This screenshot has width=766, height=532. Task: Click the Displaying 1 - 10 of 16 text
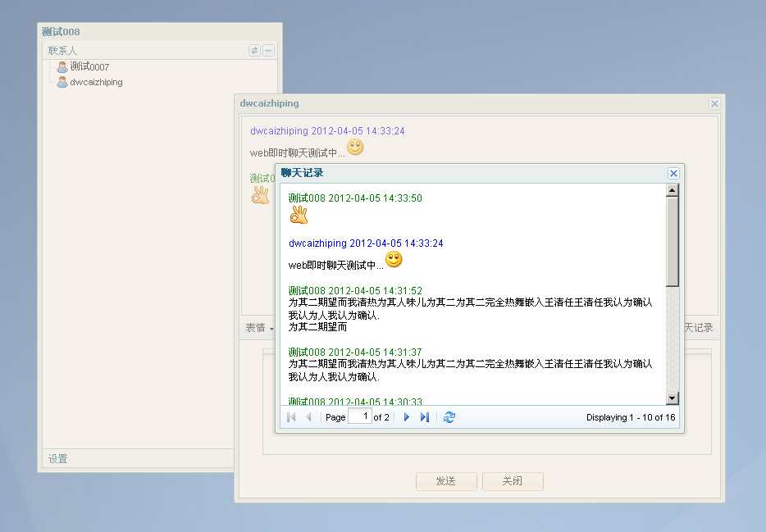631,417
